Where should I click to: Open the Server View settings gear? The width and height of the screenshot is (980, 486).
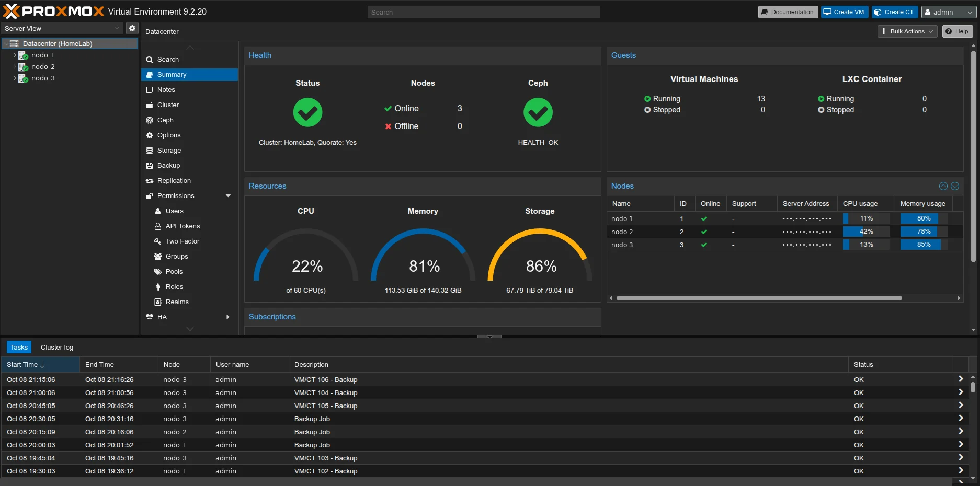(132, 28)
